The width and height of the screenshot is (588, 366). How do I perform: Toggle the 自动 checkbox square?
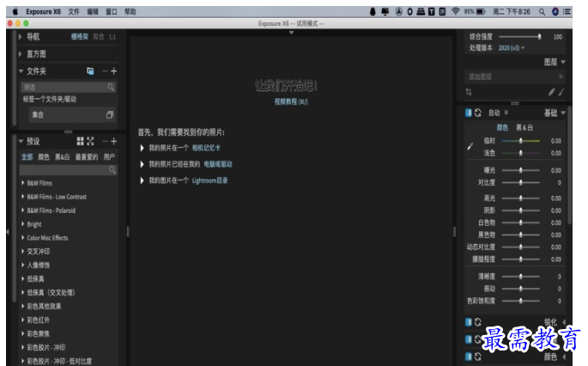tap(506, 113)
